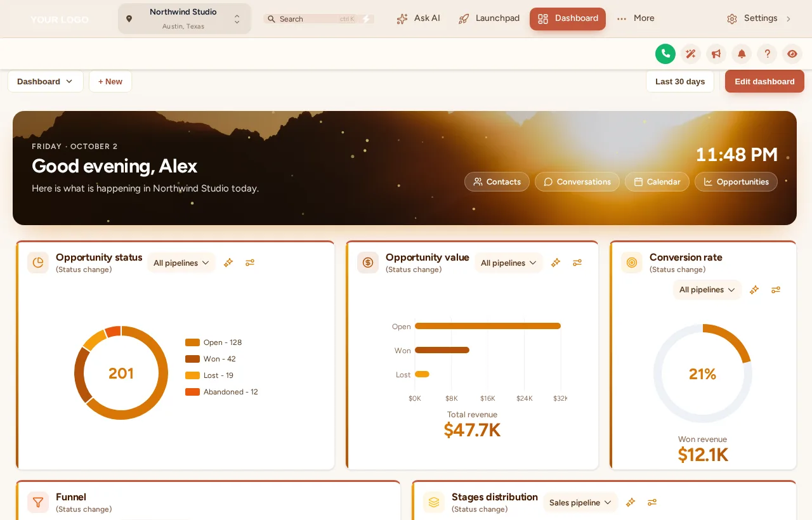
Task: Select the Dashboard navigation tab
Action: coord(568,18)
